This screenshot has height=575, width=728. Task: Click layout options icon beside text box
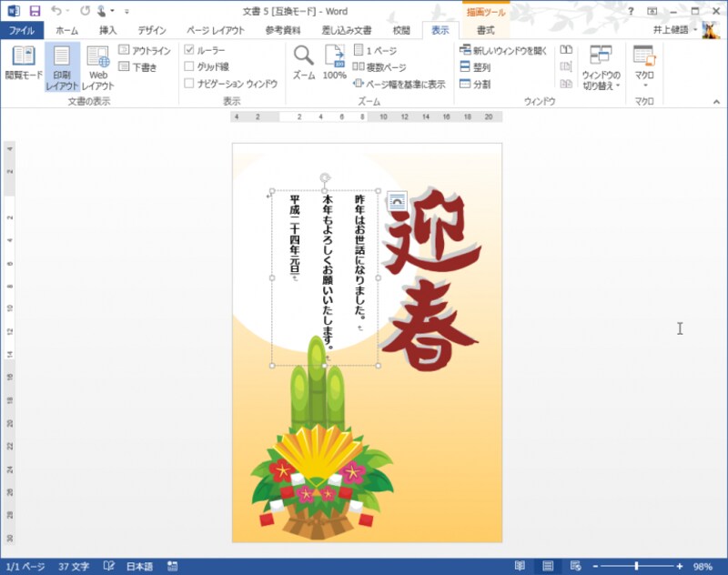coord(396,201)
